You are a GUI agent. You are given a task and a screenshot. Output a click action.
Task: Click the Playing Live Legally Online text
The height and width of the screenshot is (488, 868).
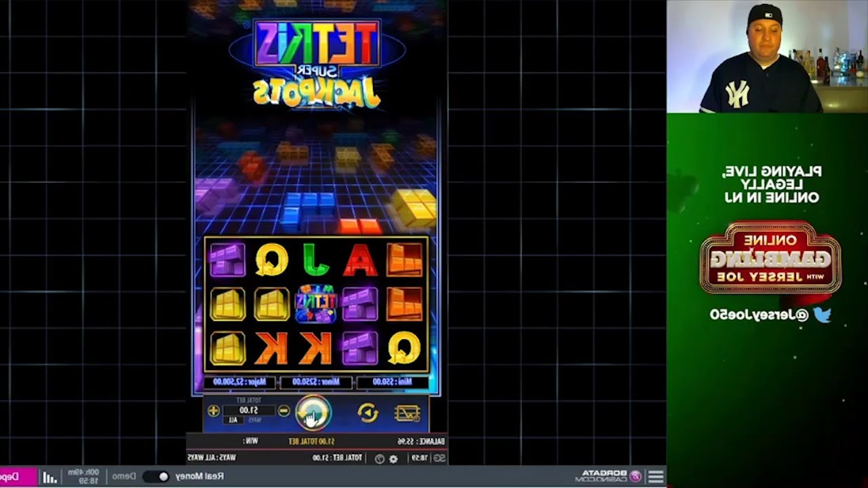click(771, 184)
